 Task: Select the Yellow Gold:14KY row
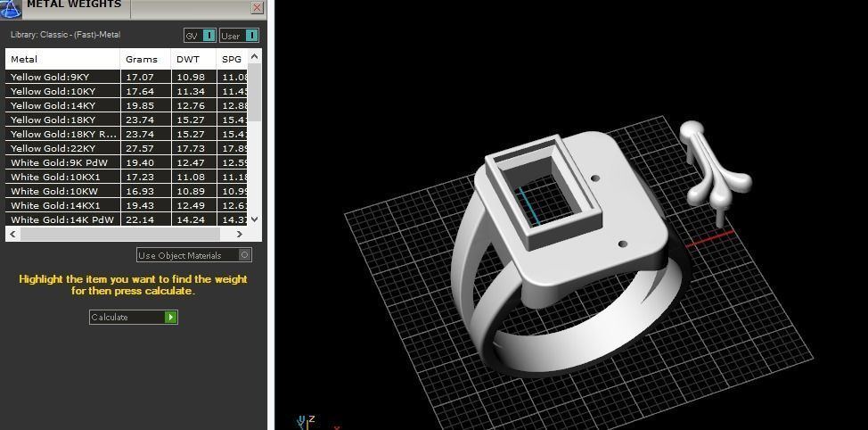coord(127,105)
